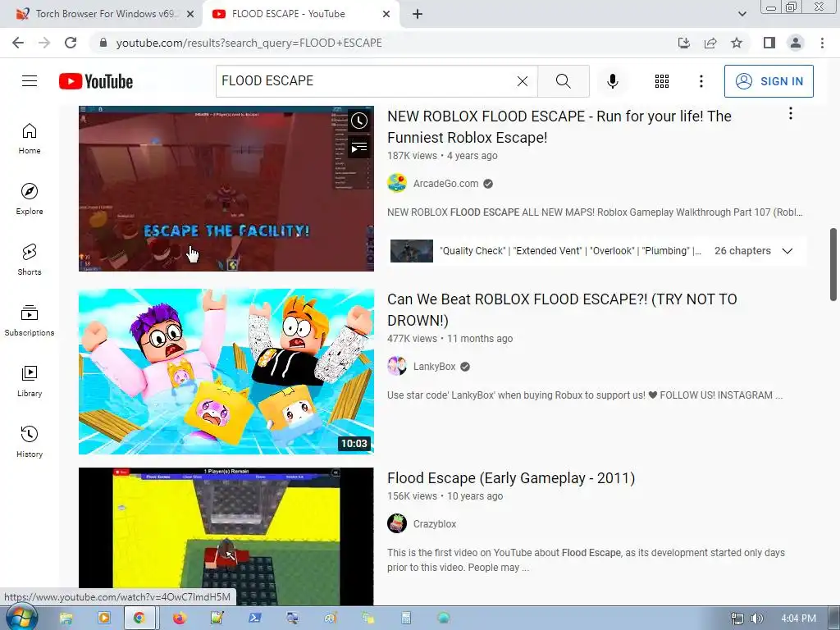Click the Escape the Facility video thumbnail
Viewport: 840px width, 630px height.
(x=226, y=189)
